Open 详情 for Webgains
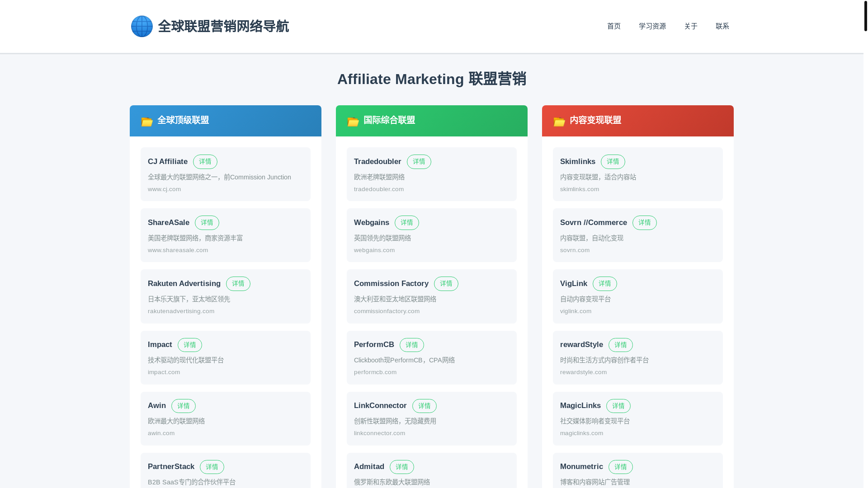The width and height of the screenshot is (868, 488). pyautogui.click(x=407, y=223)
